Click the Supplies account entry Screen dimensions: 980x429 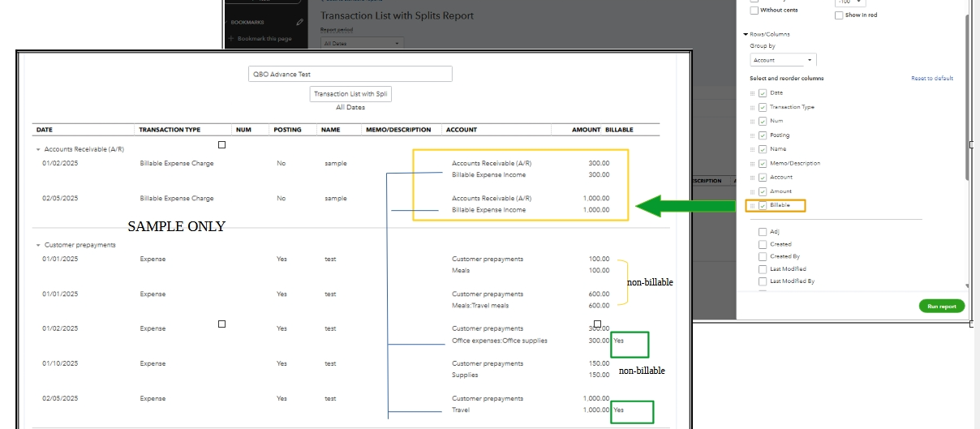465,375
